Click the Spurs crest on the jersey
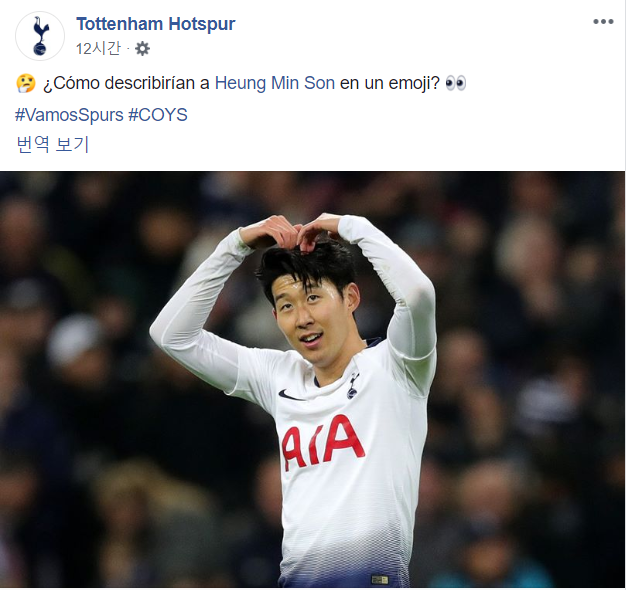Viewport: 626px width, 590px height. [352, 386]
